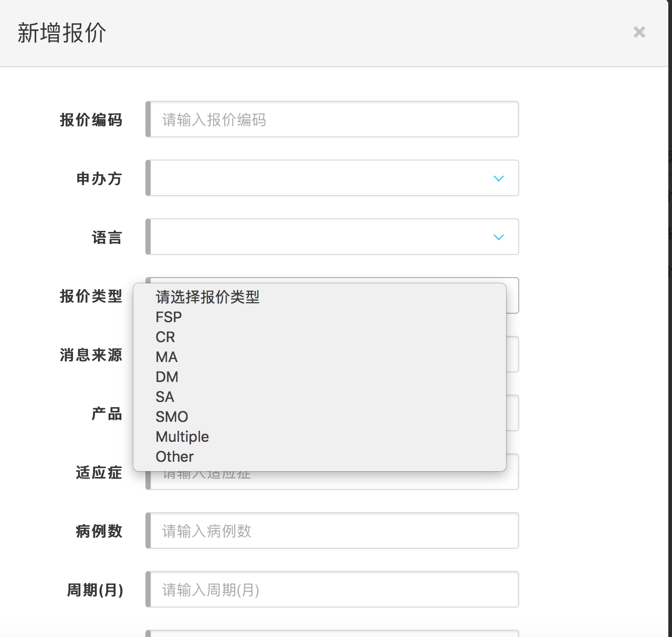Expand the 语言 dropdown chevron
The height and width of the screenshot is (637, 672).
click(x=498, y=237)
